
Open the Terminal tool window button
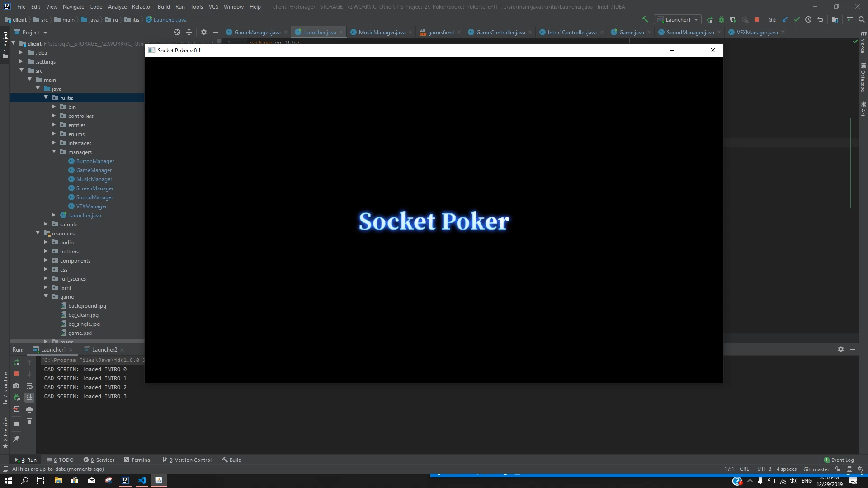[x=138, y=460]
